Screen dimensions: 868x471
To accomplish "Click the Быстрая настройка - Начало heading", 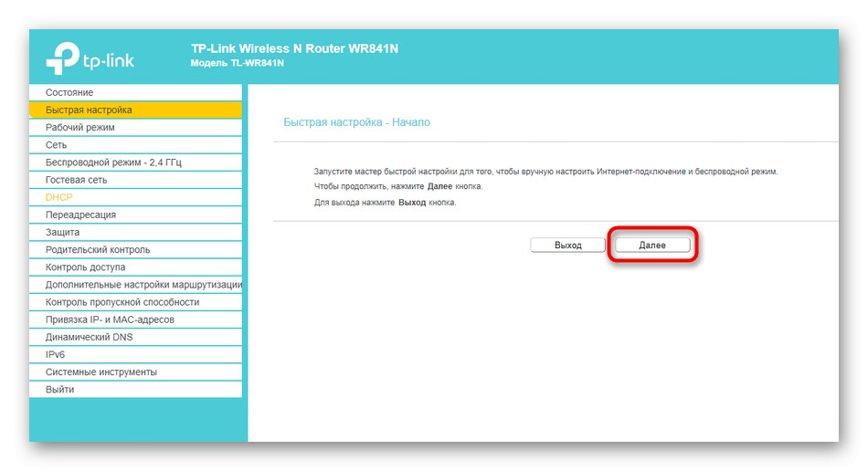I will click(356, 122).
